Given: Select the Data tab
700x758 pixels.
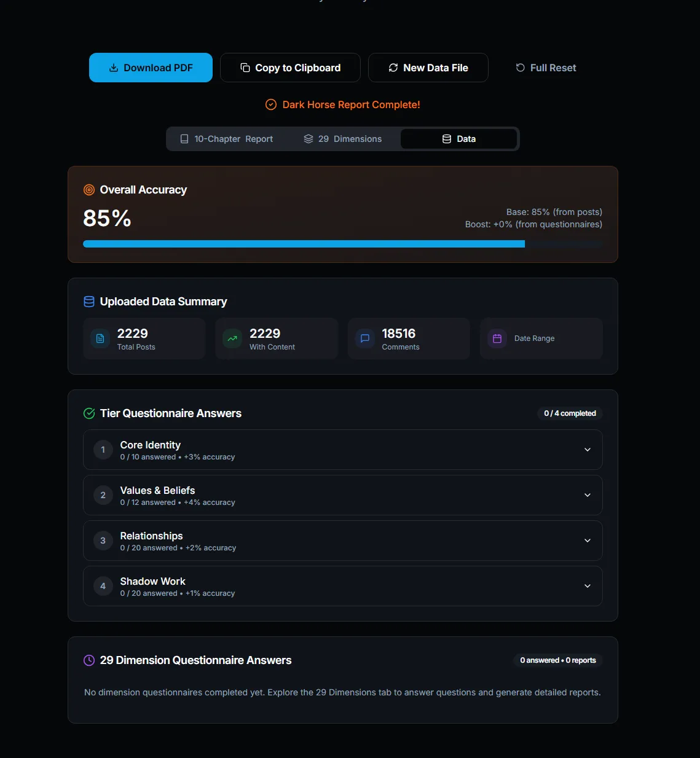Looking at the screenshot, I should click(458, 139).
